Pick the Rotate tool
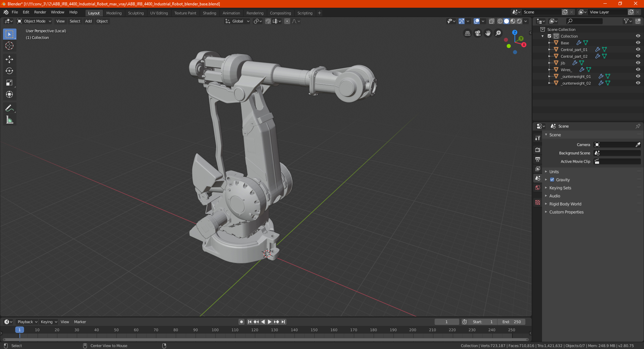The width and height of the screenshot is (644, 349). pyautogui.click(x=9, y=71)
